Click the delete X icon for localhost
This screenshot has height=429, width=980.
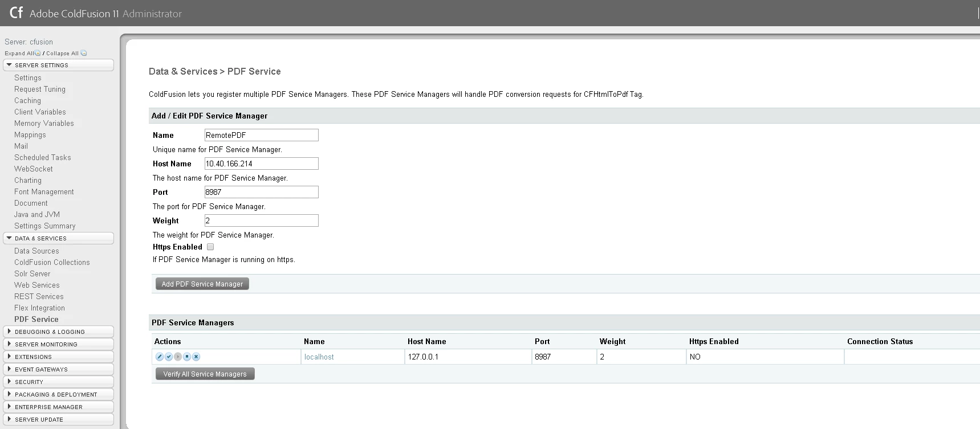click(196, 357)
